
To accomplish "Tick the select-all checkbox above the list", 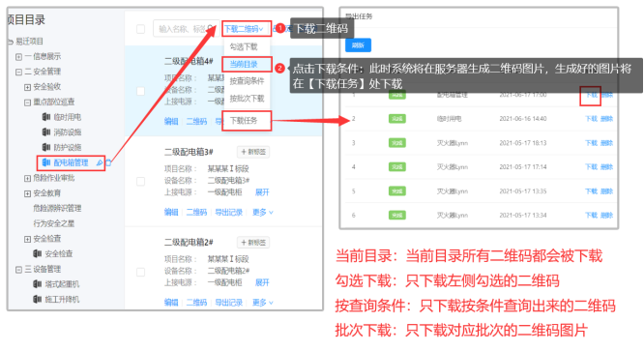I will click(140, 29).
